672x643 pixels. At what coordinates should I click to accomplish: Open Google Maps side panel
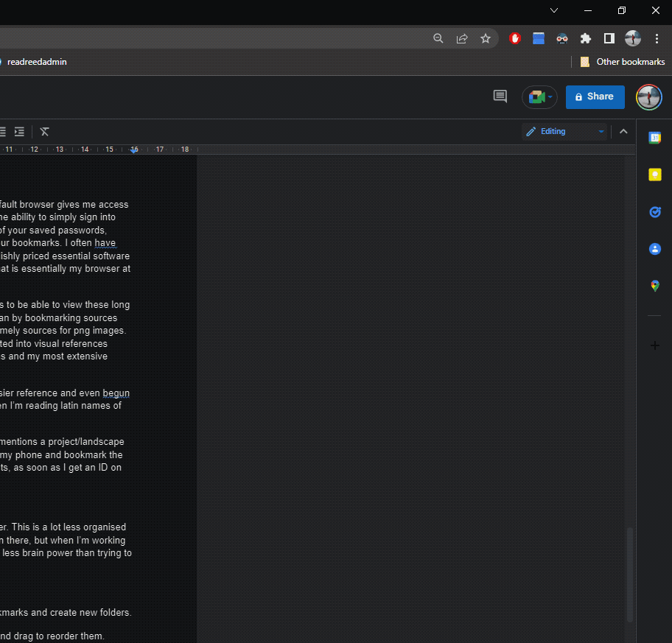click(654, 286)
